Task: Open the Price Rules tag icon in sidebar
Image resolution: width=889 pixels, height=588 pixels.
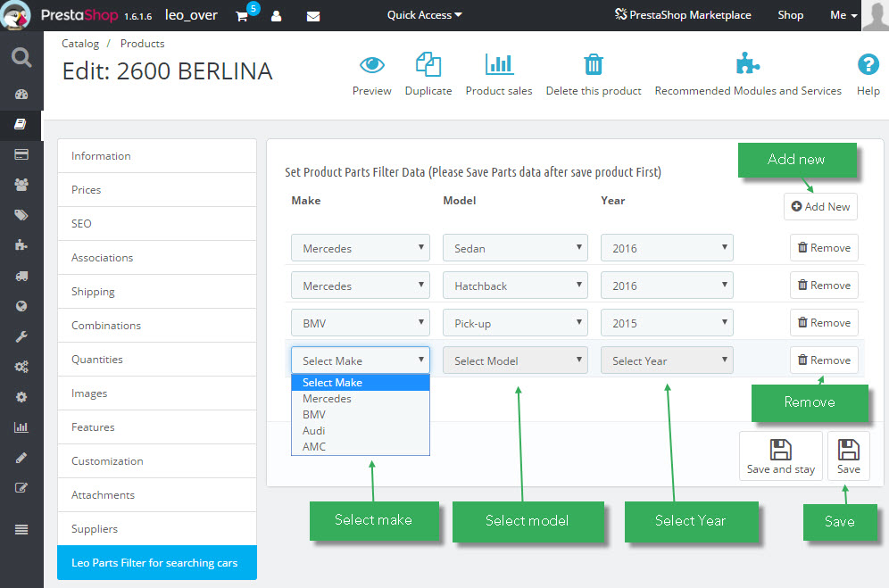Action: (21, 215)
